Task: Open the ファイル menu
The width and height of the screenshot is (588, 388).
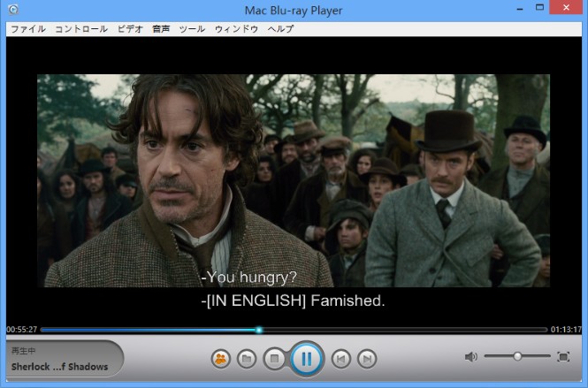Action: pos(27,29)
